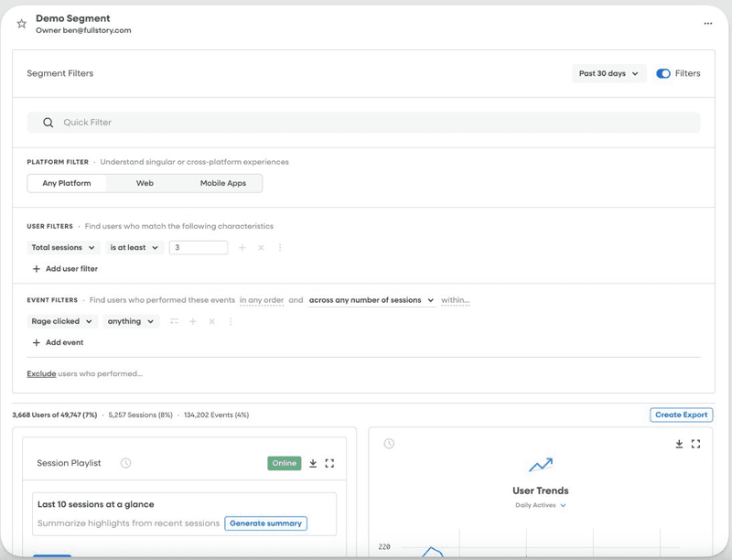Image resolution: width=732 pixels, height=560 pixels.
Task: Select the Web platform tab
Action: [x=145, y=183]
